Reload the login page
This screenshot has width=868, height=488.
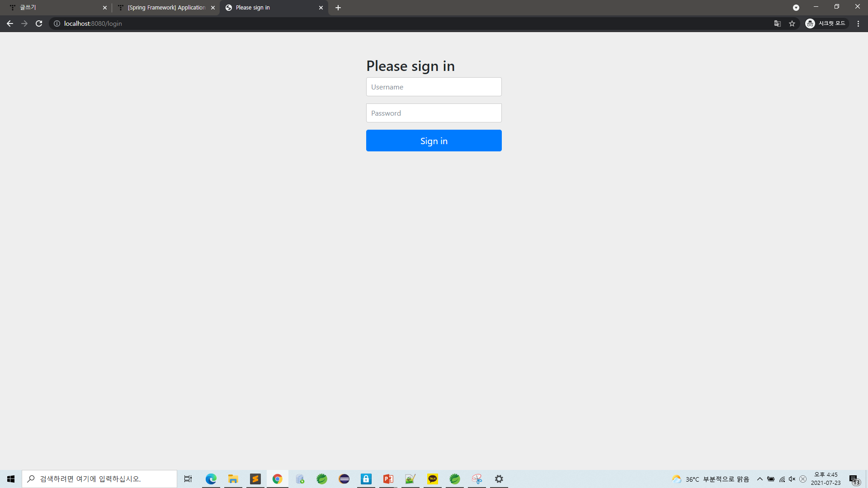[39, 23]
